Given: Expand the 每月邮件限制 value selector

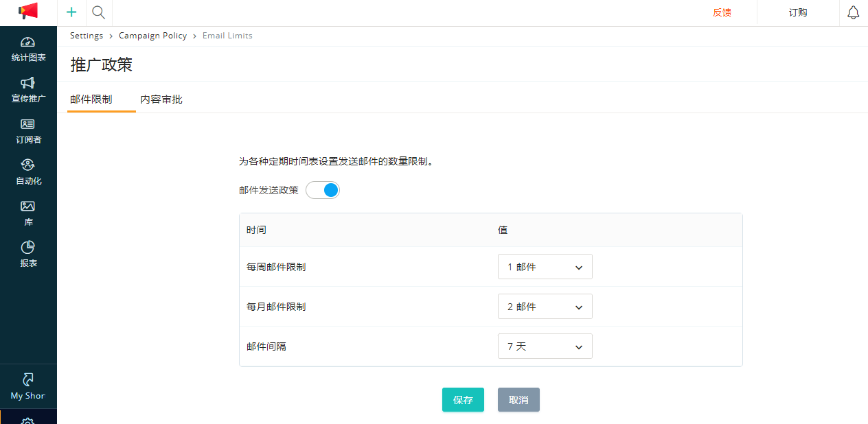Looking at the screenshot, I should [x=545, y=306].
